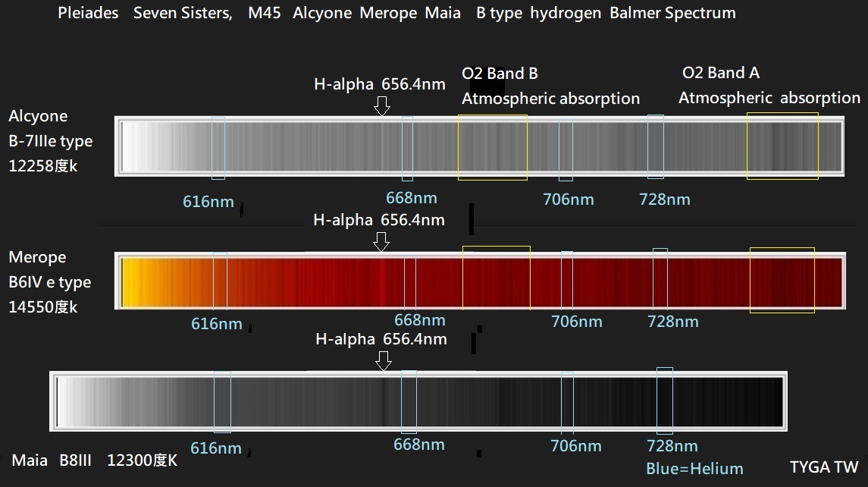This screenshot has width=868, height=487.
Task: Click the 728nm helium marker box on Maia
Action: pos(664,401)
